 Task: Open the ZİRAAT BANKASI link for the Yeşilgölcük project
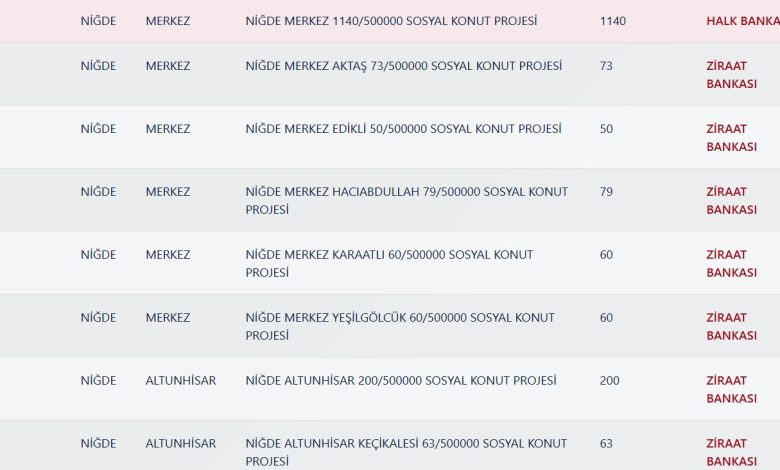[x=731, y=327]
